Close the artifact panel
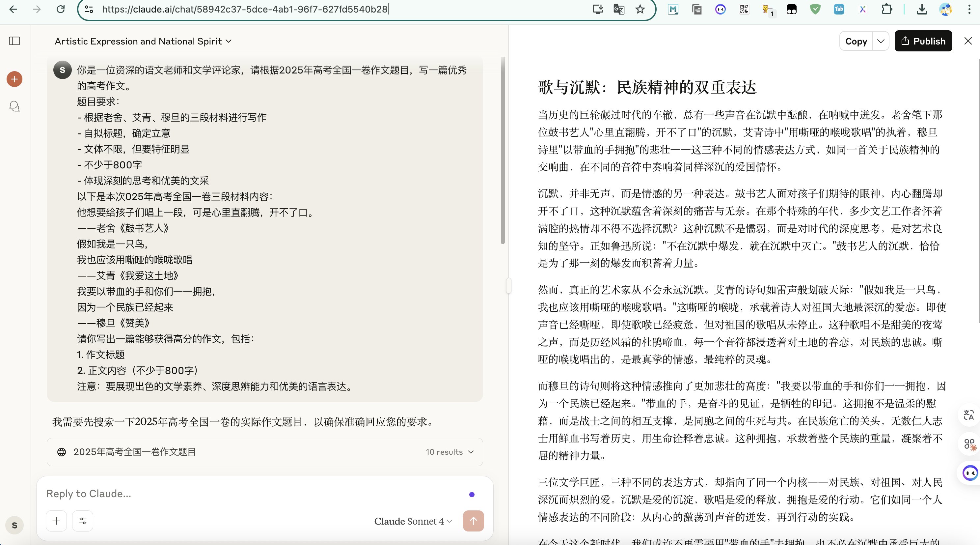The width and height of the screenshot is (980, 545). [968, 41]
